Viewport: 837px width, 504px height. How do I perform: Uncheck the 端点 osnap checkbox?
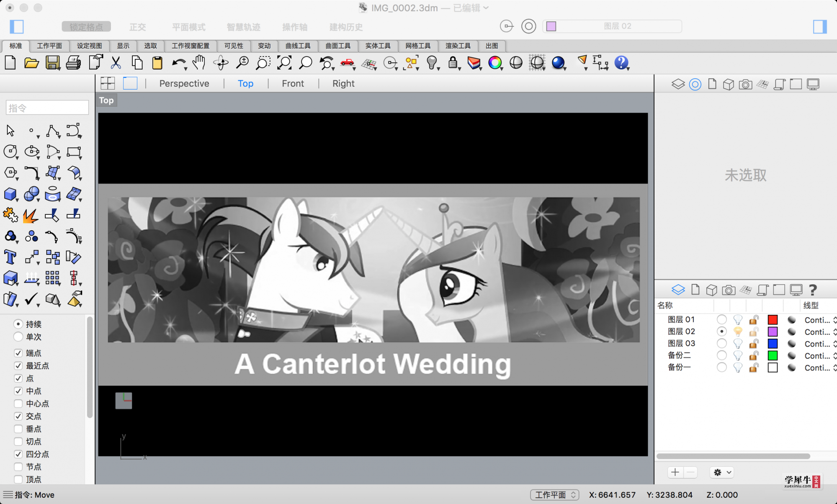pyautogui.click(x=18, y=353)
